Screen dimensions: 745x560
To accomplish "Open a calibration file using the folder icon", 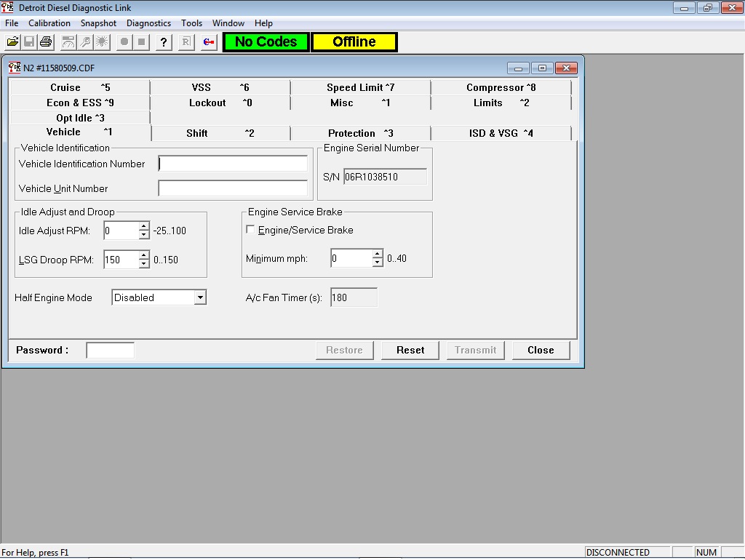I will tap(12, 41).
